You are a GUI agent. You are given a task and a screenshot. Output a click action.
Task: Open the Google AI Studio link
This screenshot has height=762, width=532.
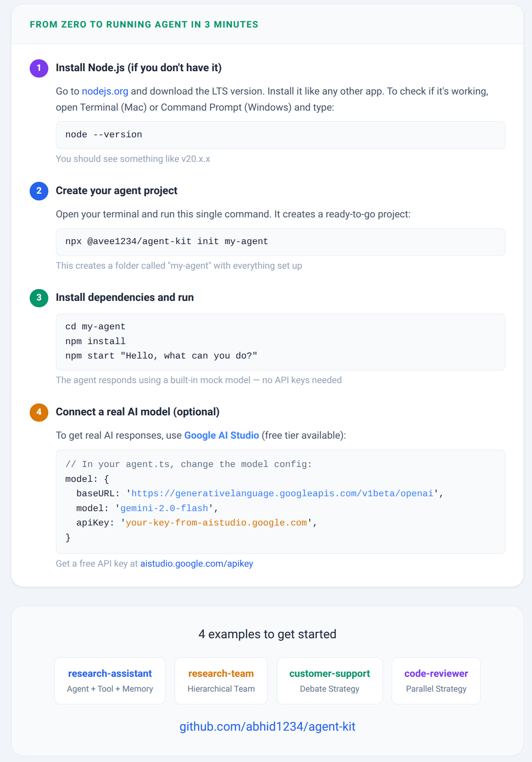click(222, 436)
